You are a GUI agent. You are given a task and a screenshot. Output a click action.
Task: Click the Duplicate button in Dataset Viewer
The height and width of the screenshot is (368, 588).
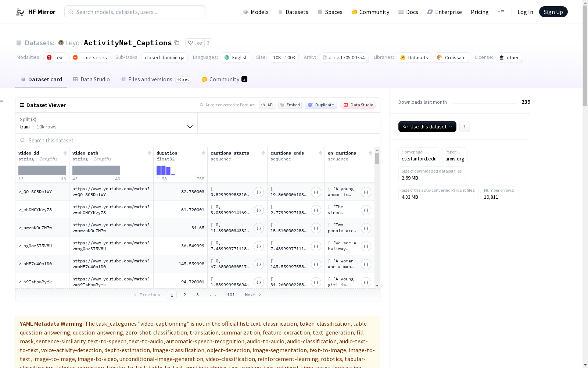(x=321, y=105)
